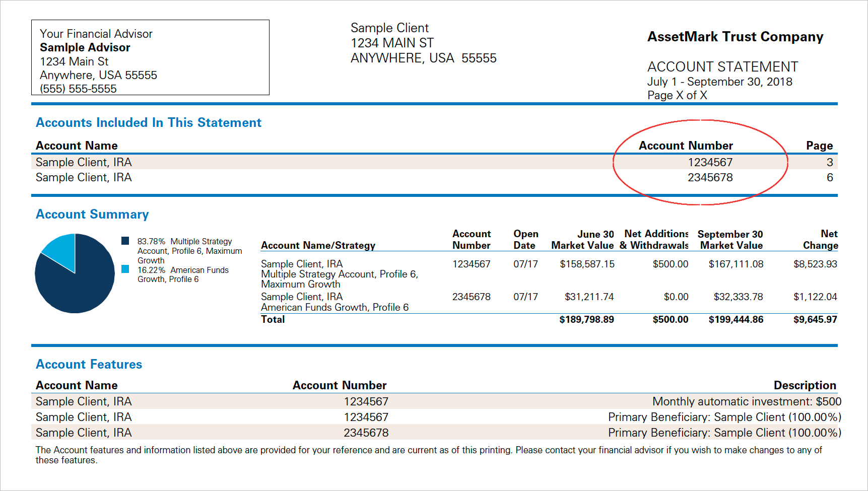The image size is (868, 491).
Task: Click page number 6 for second account
Action: pos(830,177)
